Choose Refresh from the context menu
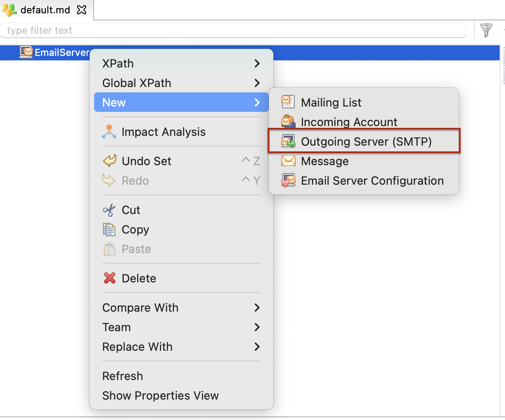This screenshot has width=505, height=420. [x=122, y=376]
